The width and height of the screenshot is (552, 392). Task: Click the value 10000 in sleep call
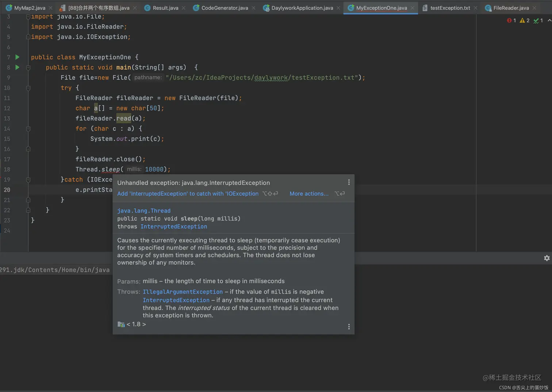(x=154, y=169)
